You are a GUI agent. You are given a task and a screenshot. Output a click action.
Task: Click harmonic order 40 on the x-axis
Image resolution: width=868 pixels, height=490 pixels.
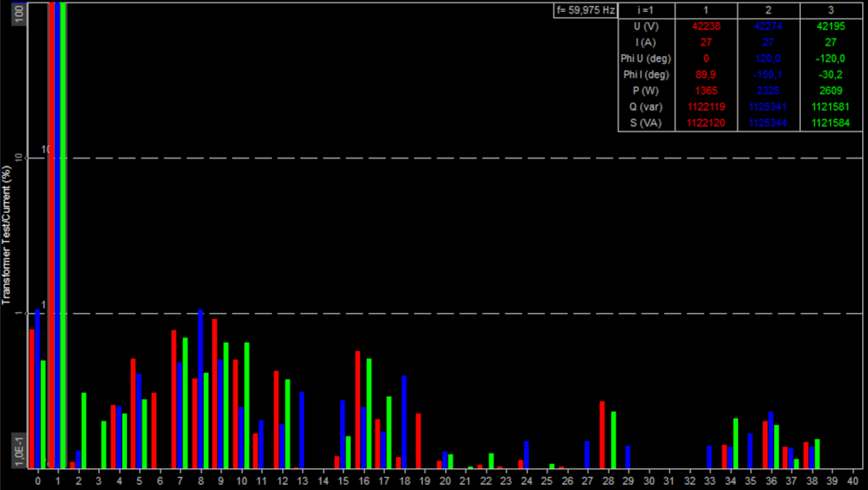(853, 482)
